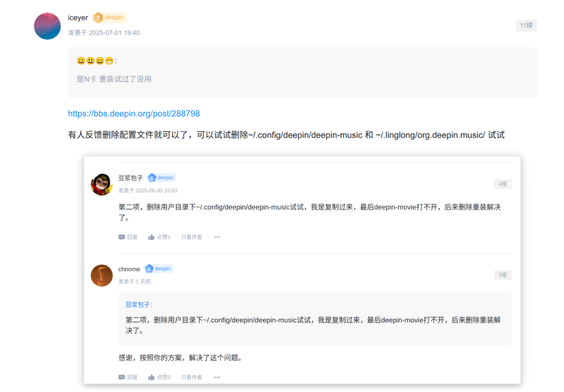The width and height of the screenshot is (564, 392).
Task: Click the 11楼 floor label
Action: 526,26
